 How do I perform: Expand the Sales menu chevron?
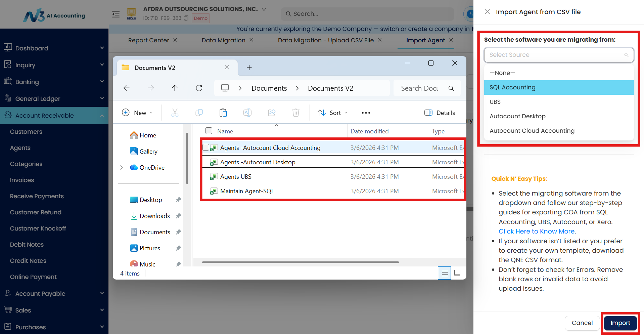point(102,310)
